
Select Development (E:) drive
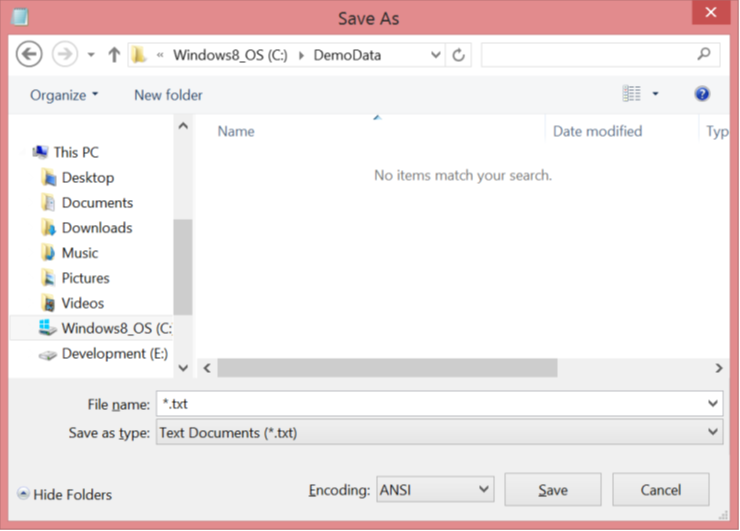coord(114,353)
